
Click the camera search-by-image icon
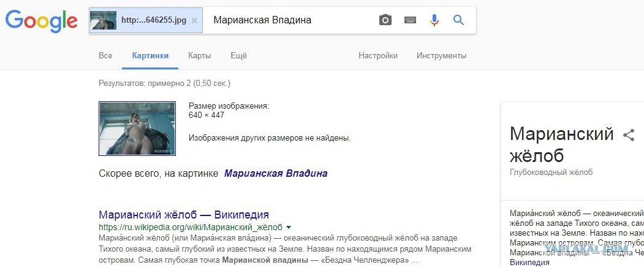(385, 20)
